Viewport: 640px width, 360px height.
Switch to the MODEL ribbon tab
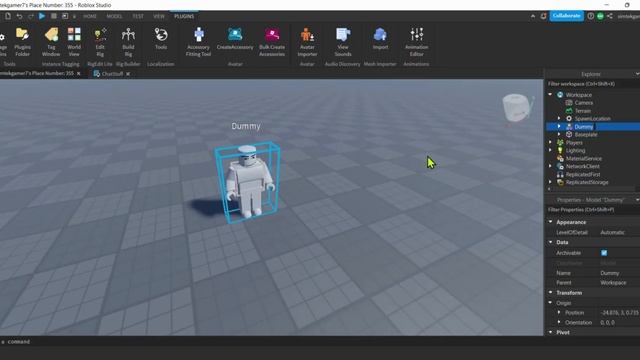point(114,16)
